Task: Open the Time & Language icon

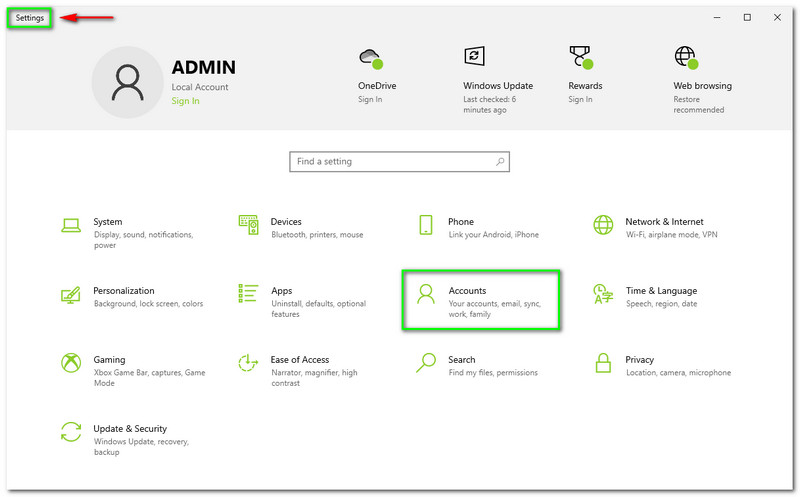Action: (x=603, y=295)
